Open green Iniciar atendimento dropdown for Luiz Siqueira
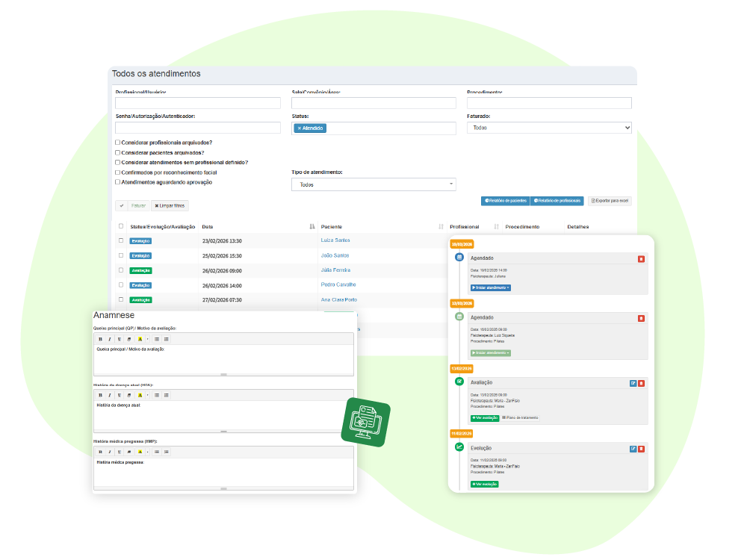 [x=491, y=353]
